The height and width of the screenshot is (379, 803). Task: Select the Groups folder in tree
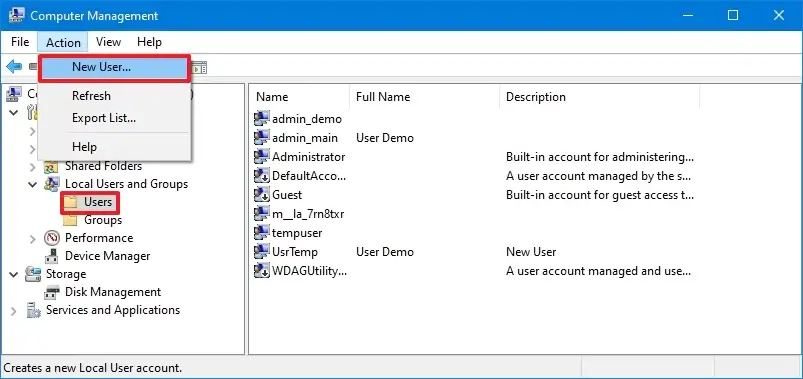click(x=93, y=220)
